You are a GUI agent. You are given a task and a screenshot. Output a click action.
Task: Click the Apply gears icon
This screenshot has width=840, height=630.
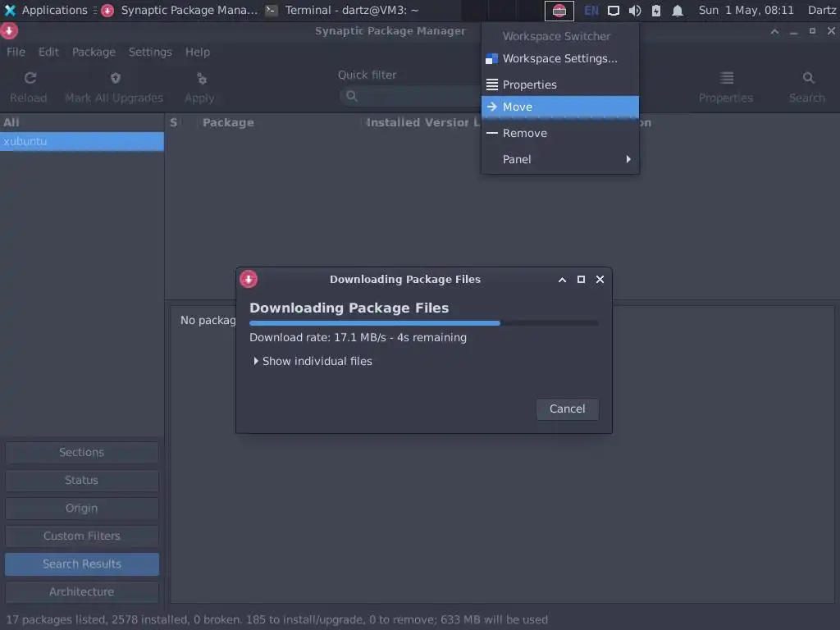coord(202,79)
